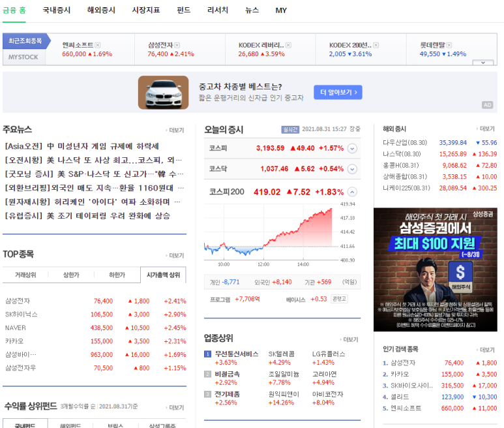Open the 비철금속 sector

click(228, 374)
